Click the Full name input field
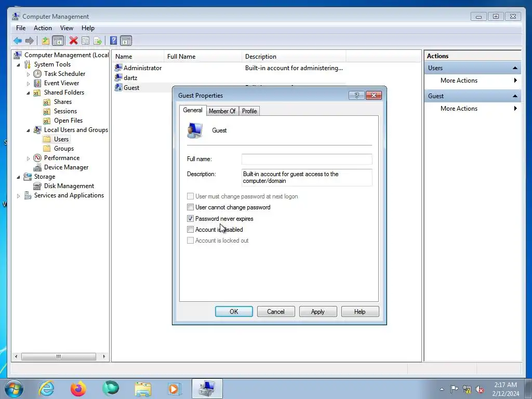The image size is (532, 399). point(307,159)
